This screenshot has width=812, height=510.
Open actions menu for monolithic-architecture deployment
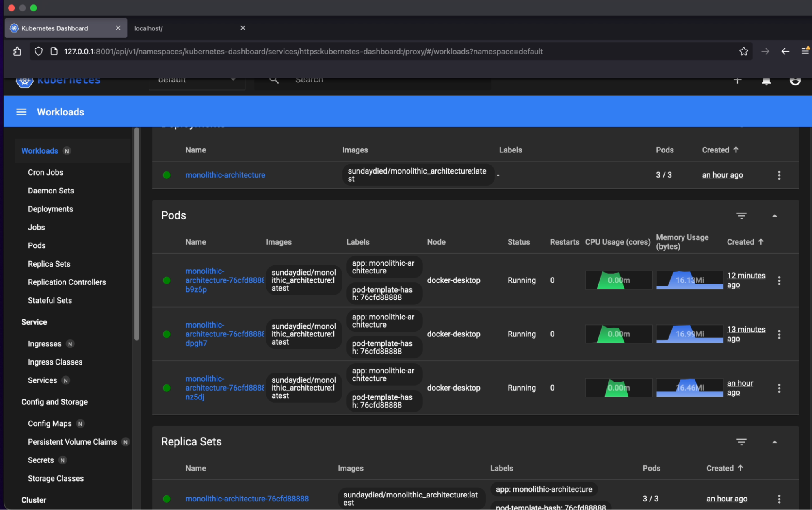tap(779, 175)
